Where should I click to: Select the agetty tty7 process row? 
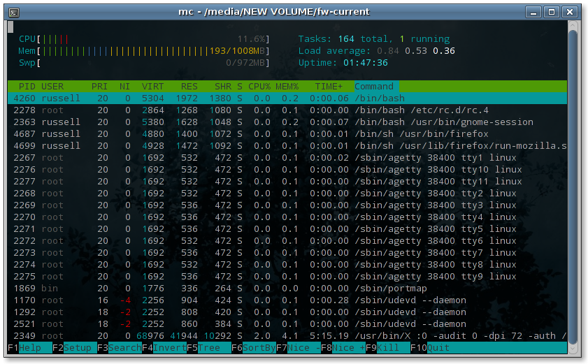tap(287, 253)
